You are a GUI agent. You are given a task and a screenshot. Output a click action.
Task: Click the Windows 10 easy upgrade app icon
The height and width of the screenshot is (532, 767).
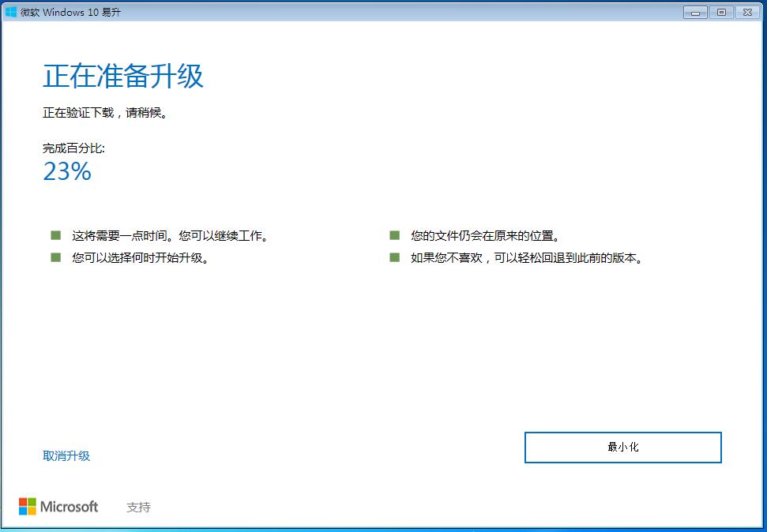click(x=9, y=12)
